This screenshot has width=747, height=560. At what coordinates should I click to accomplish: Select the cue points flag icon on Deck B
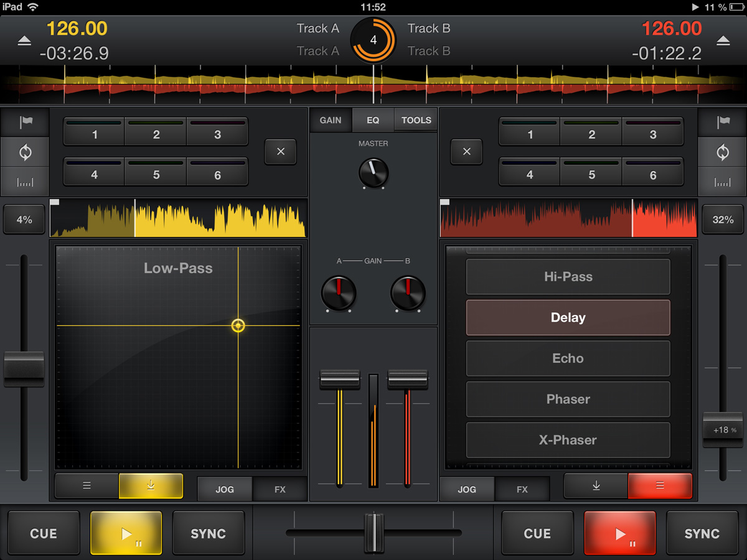723,123
